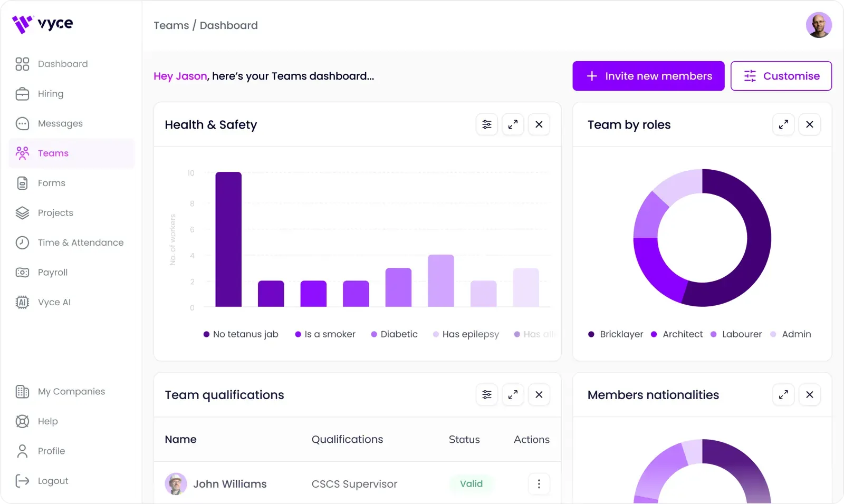This screenshot has height=504, width=844.
Task: Close the Team qualifications widget
Action: click(x=539, y=394)
